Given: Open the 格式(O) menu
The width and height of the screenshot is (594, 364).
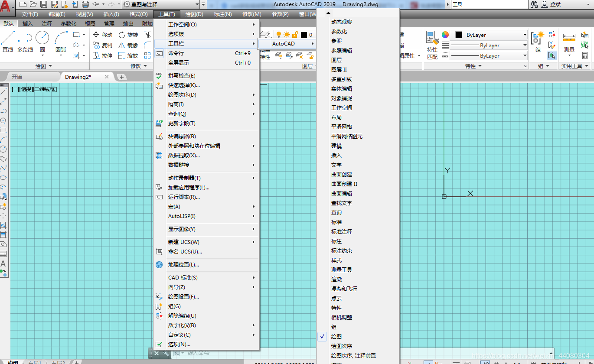Looking at the screenshot, I should (x=138, y=14).
